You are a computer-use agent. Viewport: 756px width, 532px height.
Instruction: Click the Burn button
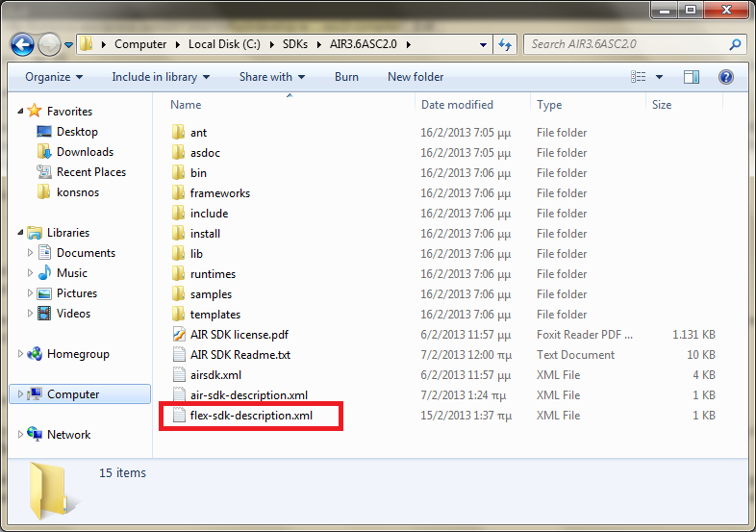click(346, 77)
